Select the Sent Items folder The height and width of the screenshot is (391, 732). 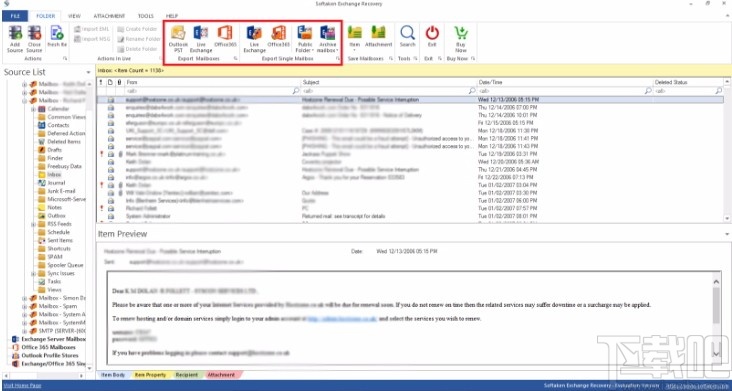pos(60,240)
